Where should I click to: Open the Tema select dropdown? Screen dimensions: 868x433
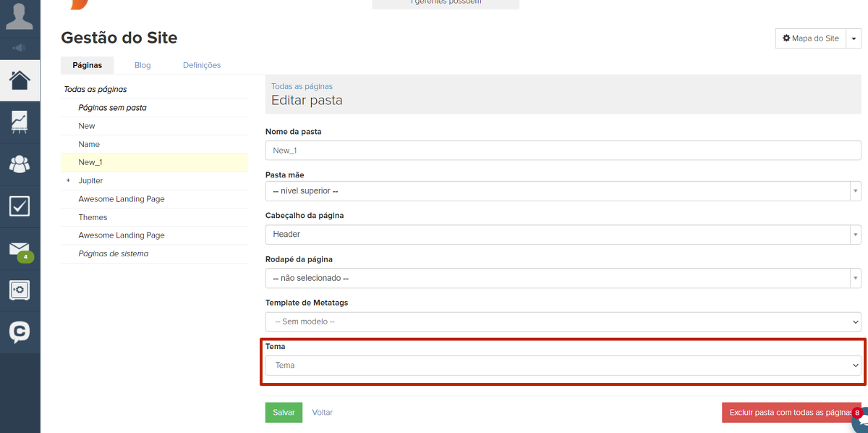click(x=563, y=366)
